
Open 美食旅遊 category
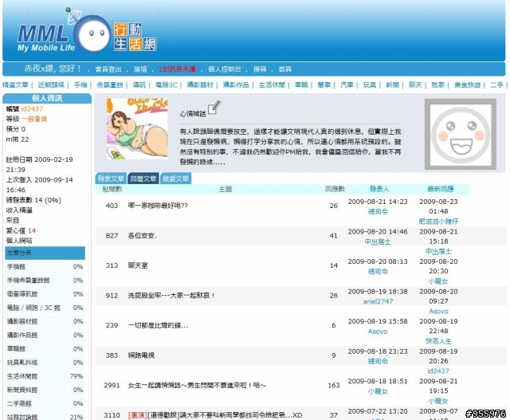[x=468, y=85]
